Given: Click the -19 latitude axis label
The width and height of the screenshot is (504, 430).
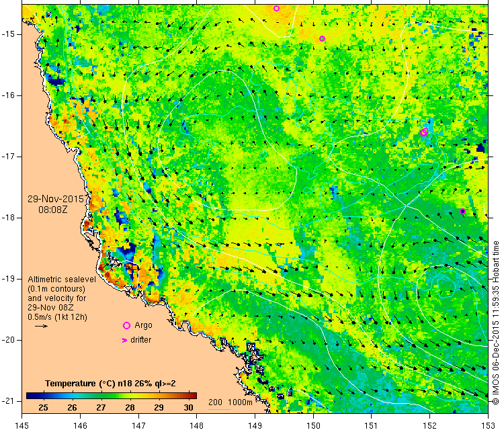Looking at the screenshot, I should click(x=8, y=279).
